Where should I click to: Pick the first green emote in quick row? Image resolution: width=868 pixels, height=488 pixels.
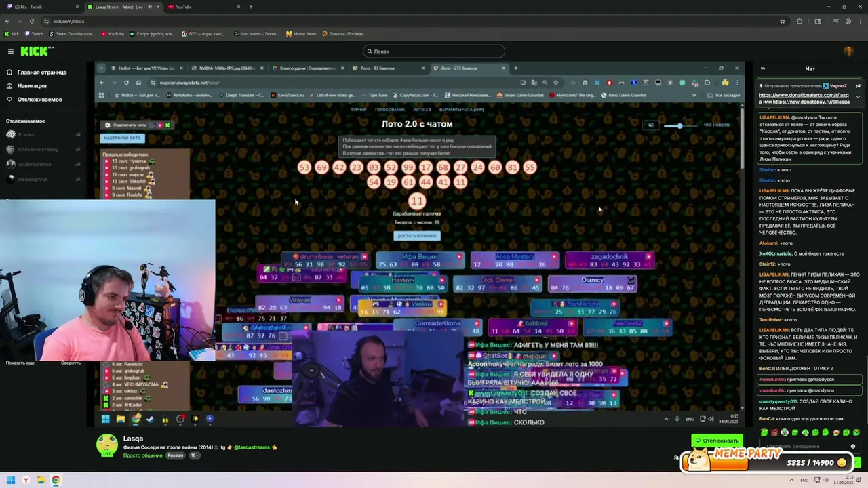click(x=764, y=432)
